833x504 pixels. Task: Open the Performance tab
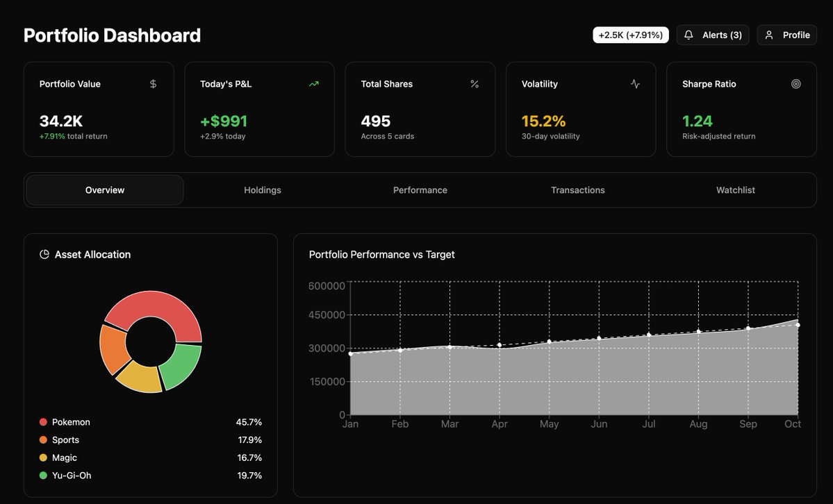pyautogui.click(x=420, y=190)
